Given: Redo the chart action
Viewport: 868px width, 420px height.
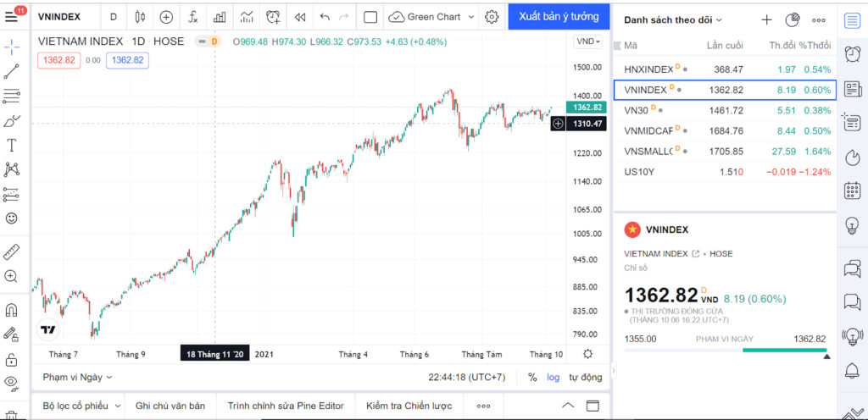Looking at the screenshot, I should tap(344, 17).
